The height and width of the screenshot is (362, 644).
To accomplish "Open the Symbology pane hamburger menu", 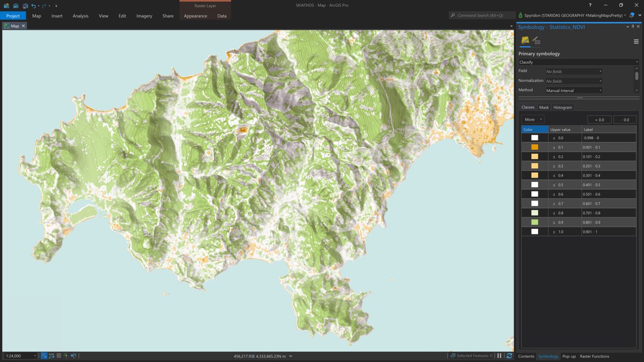I will pyautogui.click(x=636, y=41).
